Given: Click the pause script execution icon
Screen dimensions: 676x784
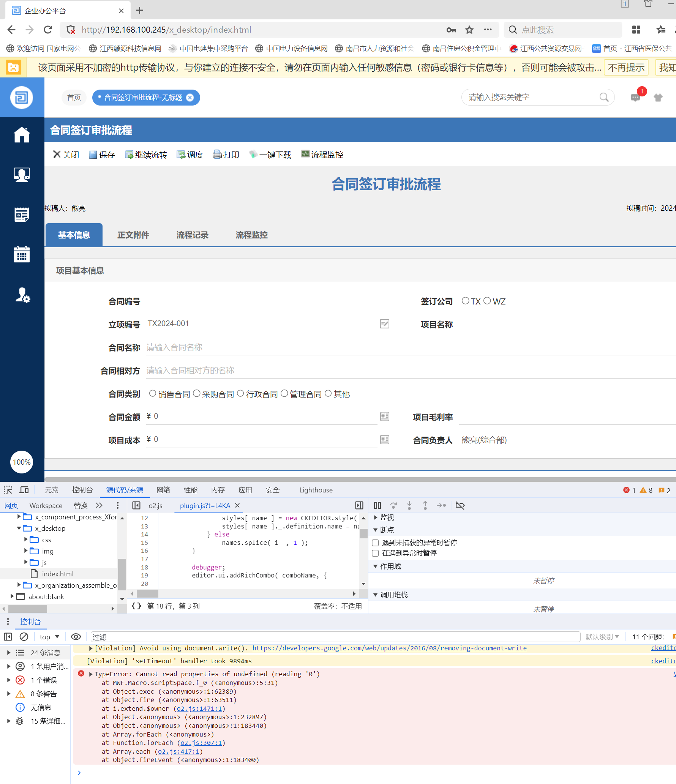Looking at the screenshot, I should [x=377, y=505].
